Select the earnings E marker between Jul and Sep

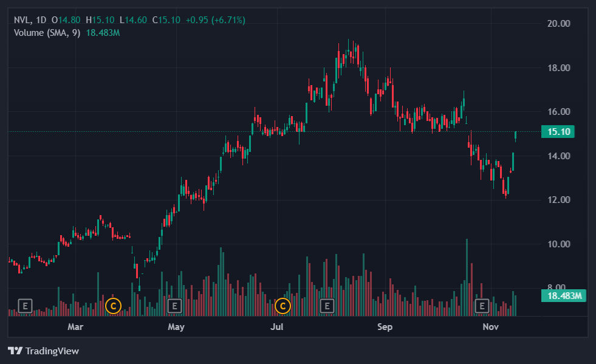(x=327, y=305)
